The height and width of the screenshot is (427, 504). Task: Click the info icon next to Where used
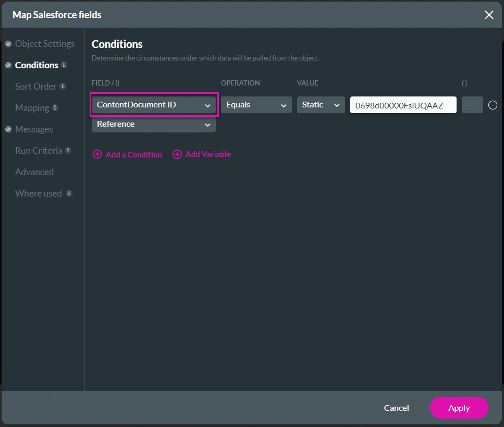(68, 193)
